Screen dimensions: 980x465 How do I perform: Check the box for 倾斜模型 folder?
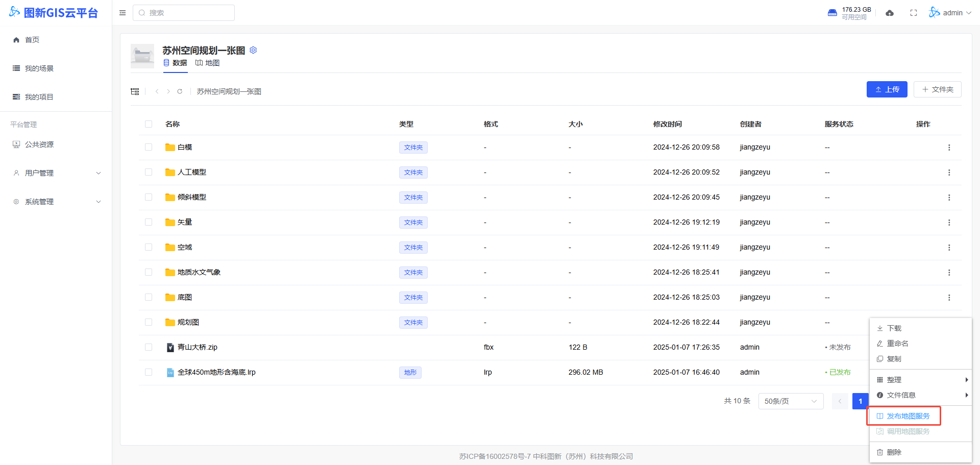tap(149, 197)
